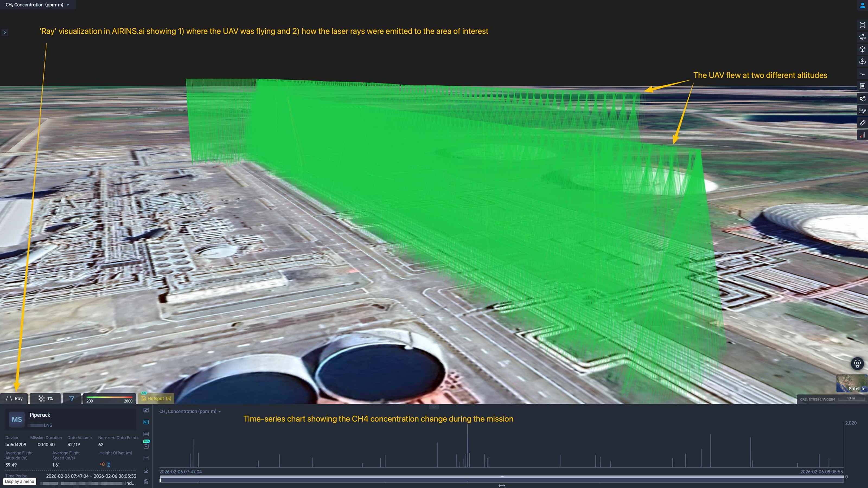The image size is (868, 488).
Task: Click the wind flow icon in right toolbar
Action: (x=862, y=37)
